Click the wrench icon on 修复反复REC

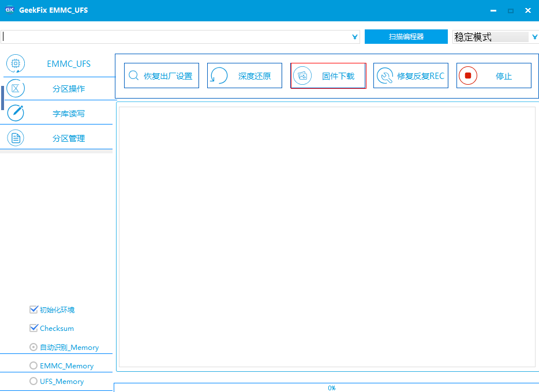click(x=385, y=76)
